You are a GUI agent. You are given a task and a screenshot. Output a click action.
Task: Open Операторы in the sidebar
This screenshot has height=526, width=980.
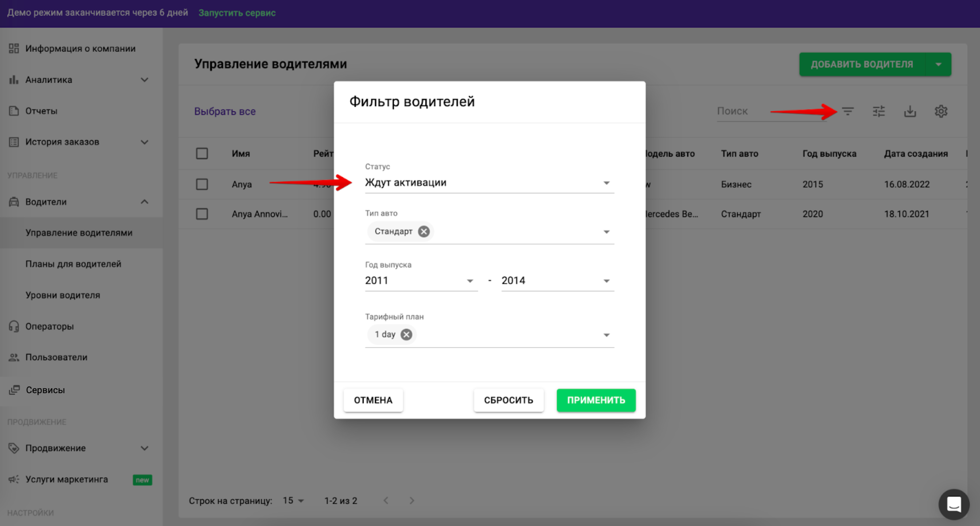coord(49,326)
